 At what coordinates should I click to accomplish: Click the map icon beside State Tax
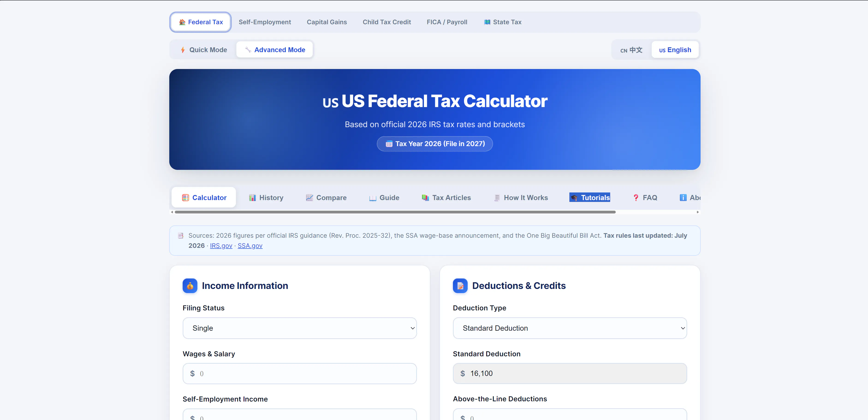[x=487, y=22]
